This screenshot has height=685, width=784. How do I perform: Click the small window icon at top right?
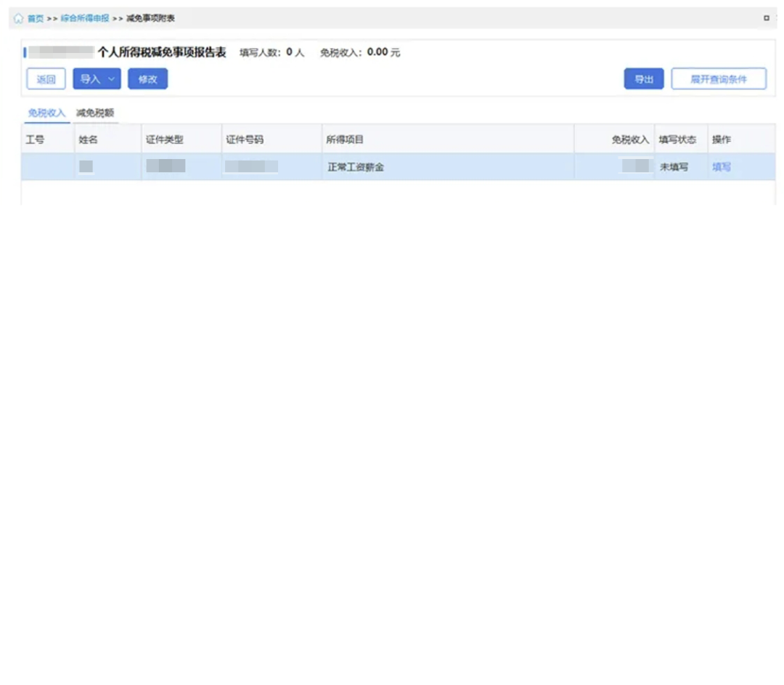coord(766,18)
